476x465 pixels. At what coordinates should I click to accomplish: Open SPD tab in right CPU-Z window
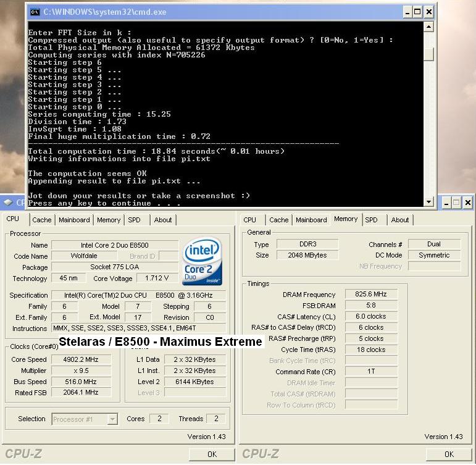[x=371, y=220]
